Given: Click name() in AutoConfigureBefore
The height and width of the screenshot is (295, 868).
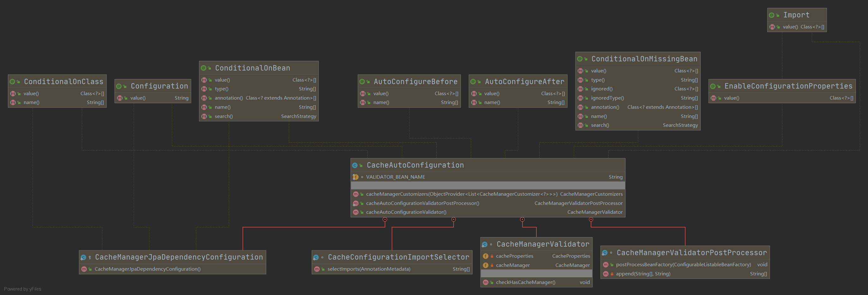Looking at the screenshot, I should click(x=381, y=102).
